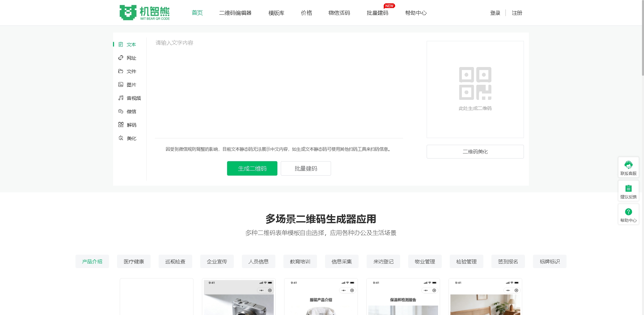
Task: Focus the 请输入文字内容 text input area
Action: tap(279, 87)
